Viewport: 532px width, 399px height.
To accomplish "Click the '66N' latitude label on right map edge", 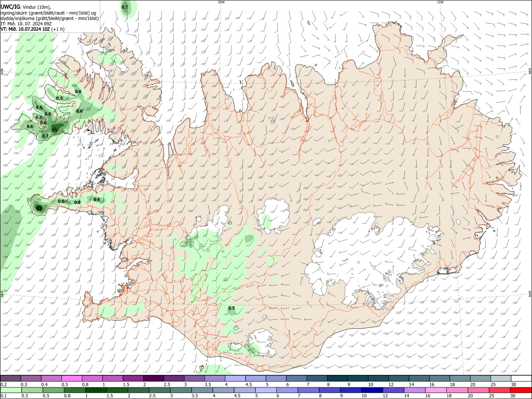I will pos(530,72).
